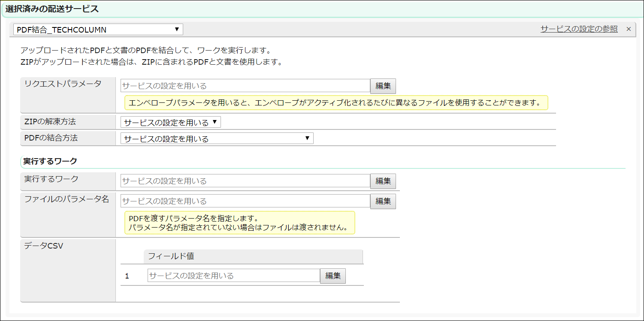The height and width of the screenshot is (321, 644).
Task: Focus the リクエストパラメータ text input
Action: 245,86
